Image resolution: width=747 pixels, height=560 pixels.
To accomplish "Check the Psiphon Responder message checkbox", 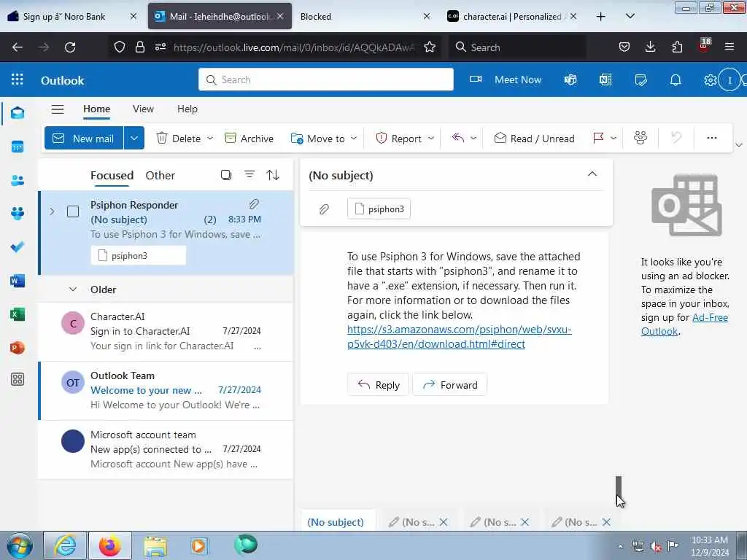I will click(73, 211).
